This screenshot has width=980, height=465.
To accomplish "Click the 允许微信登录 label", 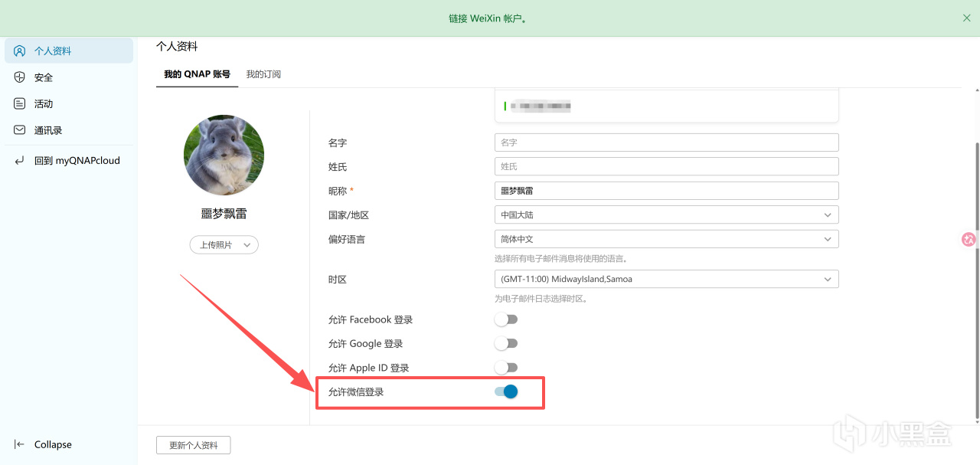I will (356, 392).
